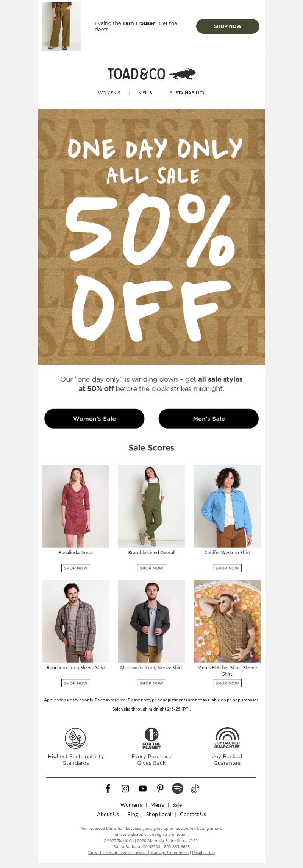
Task: Open the Shop Local footer link
Action: coord(159,814)
